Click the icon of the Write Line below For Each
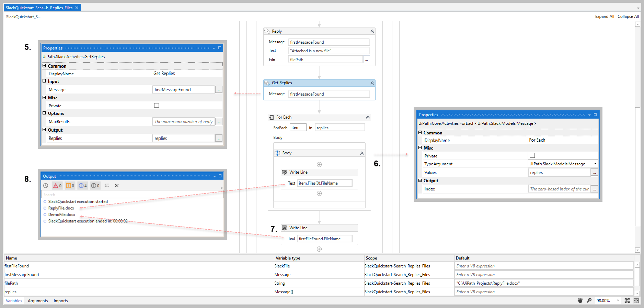 pos(284,228)
